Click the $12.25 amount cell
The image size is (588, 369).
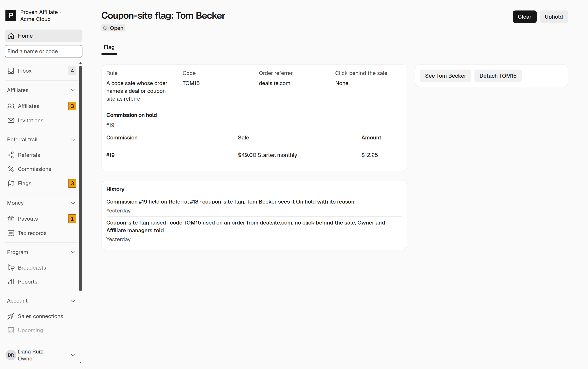370,155
